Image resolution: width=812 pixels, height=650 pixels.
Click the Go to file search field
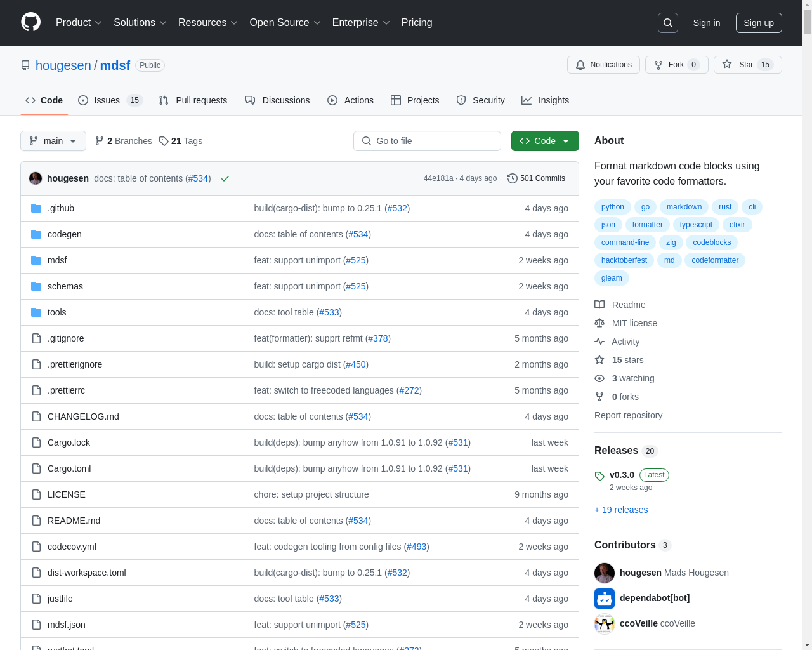(427, 141)
